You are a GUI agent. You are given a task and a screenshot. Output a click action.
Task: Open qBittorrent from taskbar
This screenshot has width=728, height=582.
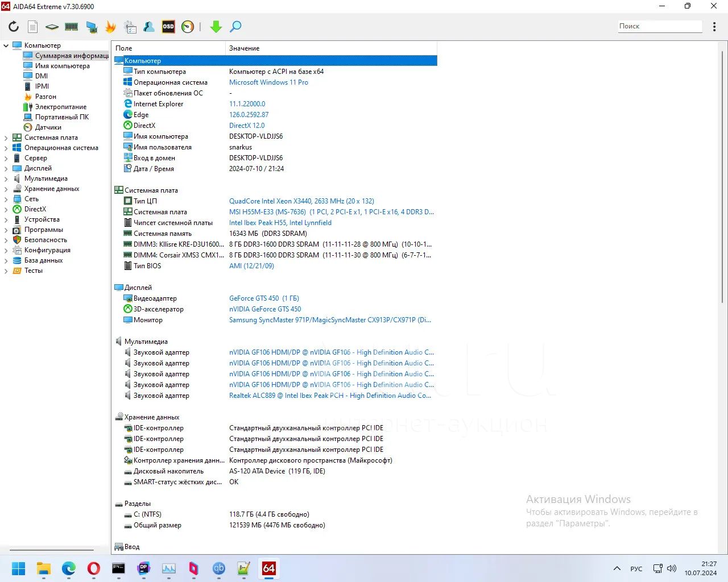(x=218, y=568)
